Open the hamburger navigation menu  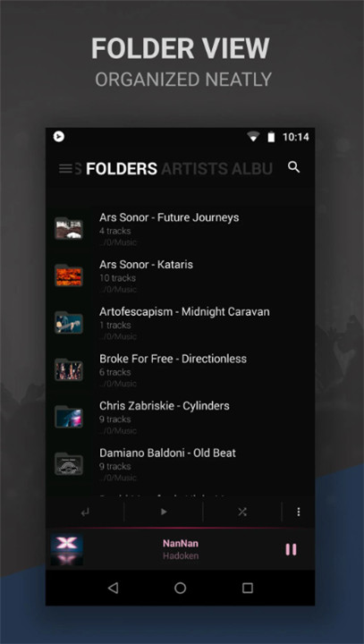tap(65, 168)
